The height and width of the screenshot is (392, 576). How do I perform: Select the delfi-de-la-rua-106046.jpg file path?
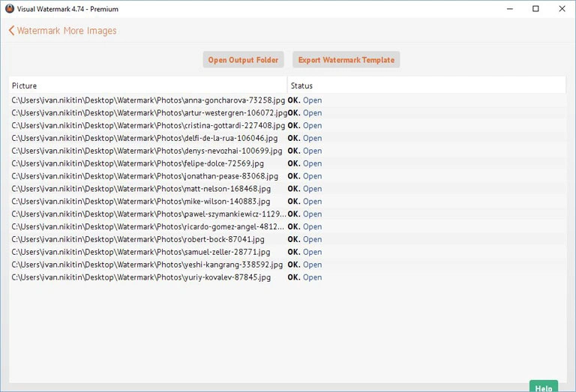(145, 139)
